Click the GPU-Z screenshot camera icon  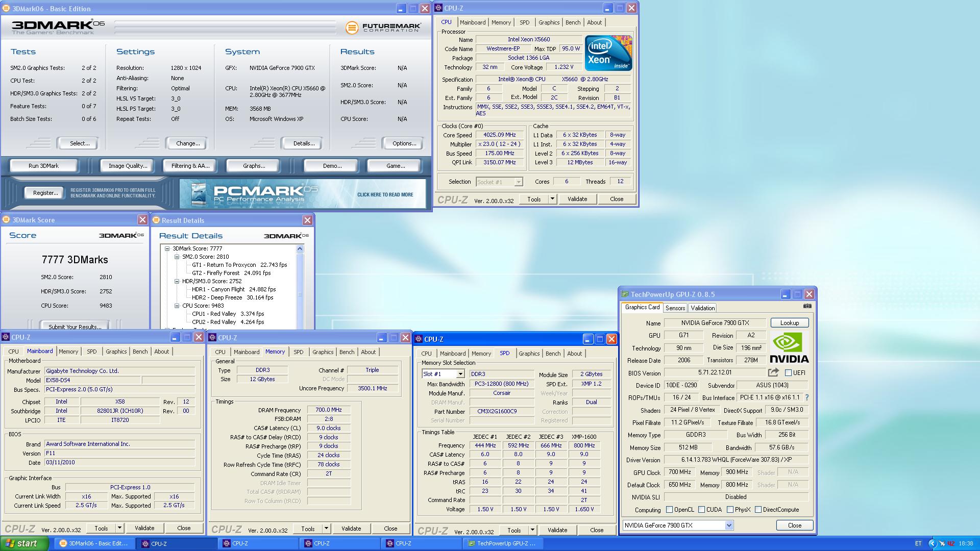(807, 306)
